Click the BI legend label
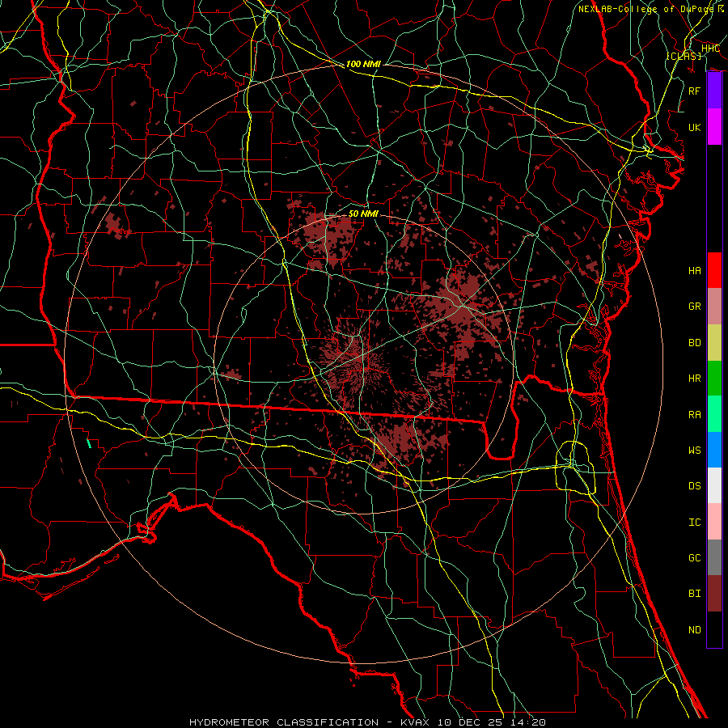 point(694,594)
